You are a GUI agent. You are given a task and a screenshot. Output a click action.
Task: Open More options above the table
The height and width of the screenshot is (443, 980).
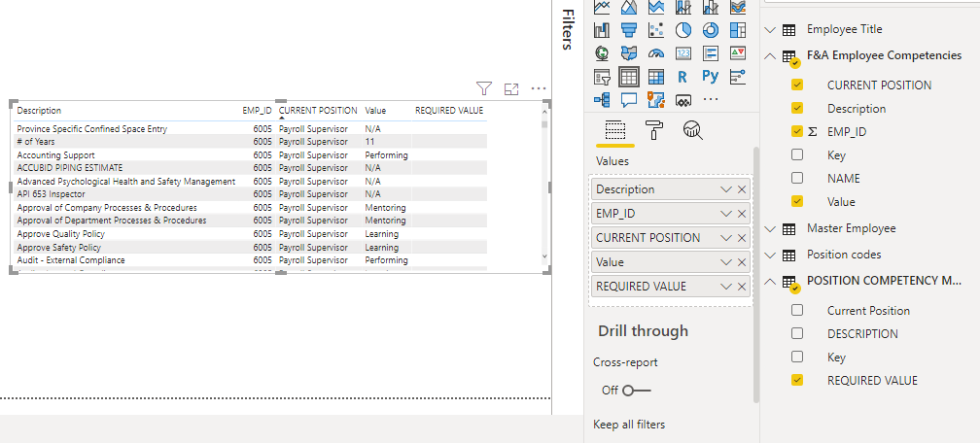tap(539, 88)
